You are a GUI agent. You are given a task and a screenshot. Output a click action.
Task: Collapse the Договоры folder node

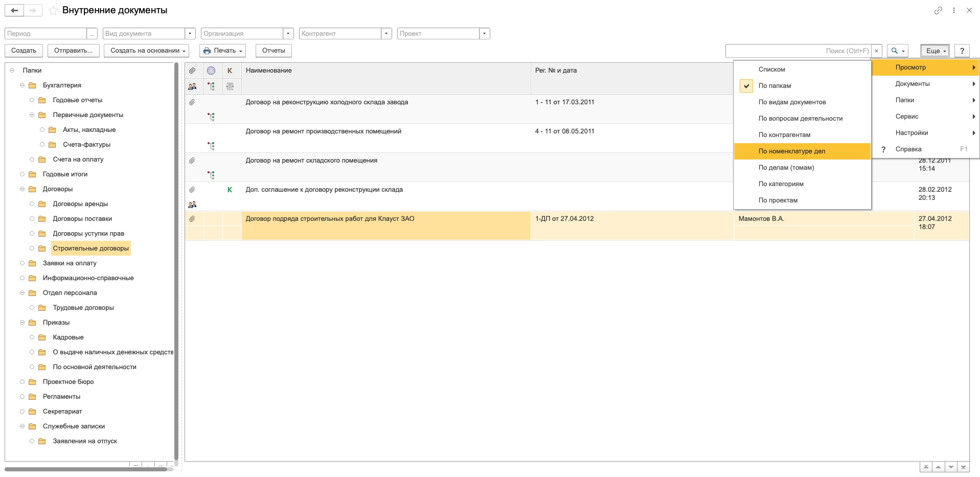[x=22, y=189]
